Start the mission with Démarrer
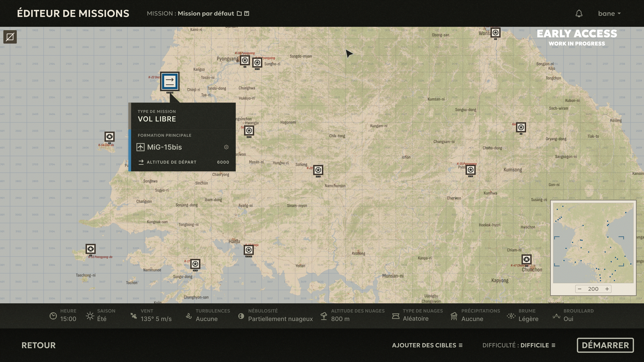The height and width of the screenshot is (362, 644). [x=605, y=345]
